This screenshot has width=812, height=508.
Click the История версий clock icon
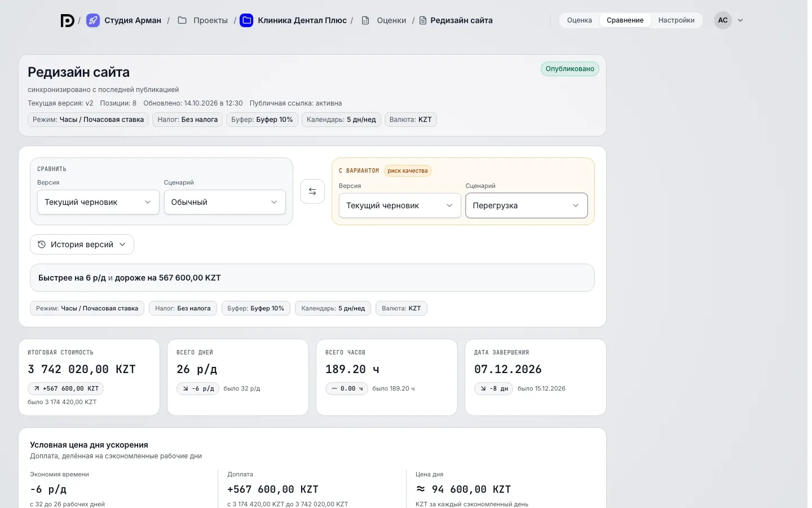click(42, 244)
